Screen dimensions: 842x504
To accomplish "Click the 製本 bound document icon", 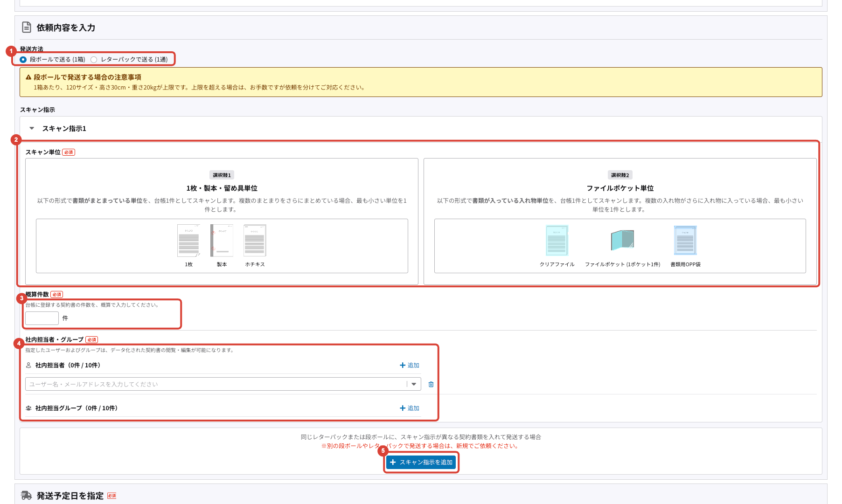I will [x=222, y=241].
